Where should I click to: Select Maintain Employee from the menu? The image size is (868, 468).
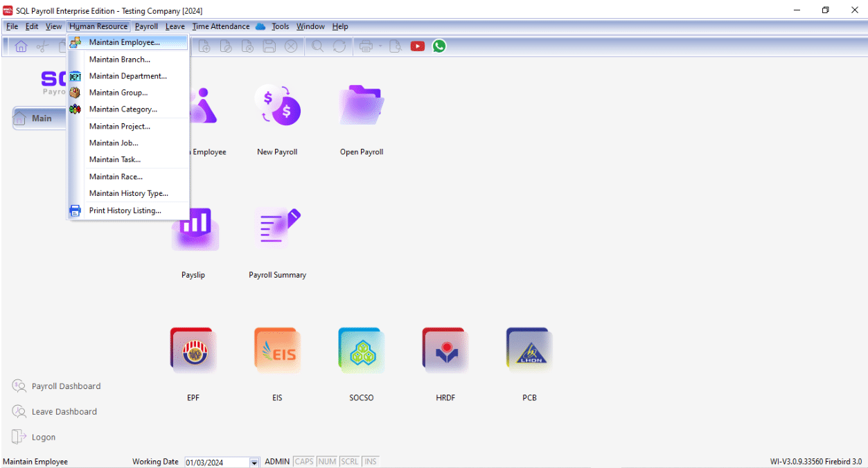point(125,42)
